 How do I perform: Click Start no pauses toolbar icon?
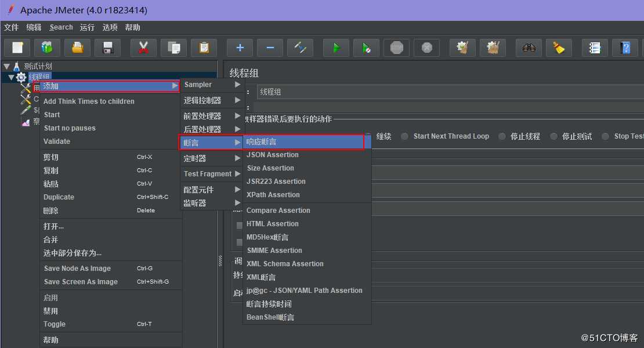(x=366, y=48)
